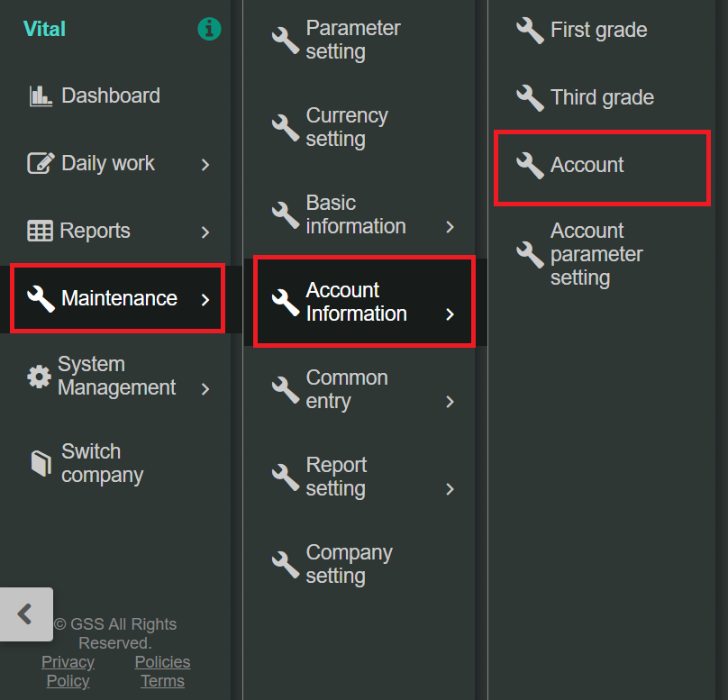Open the Policies Terms link
The width and height of the screenshot is (728, 700).
point(162,671)
